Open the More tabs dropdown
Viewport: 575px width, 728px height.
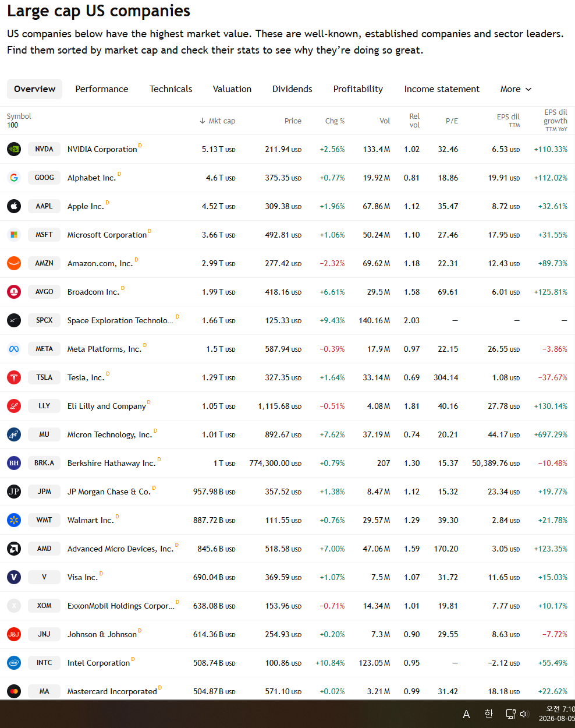pos(516,89)
